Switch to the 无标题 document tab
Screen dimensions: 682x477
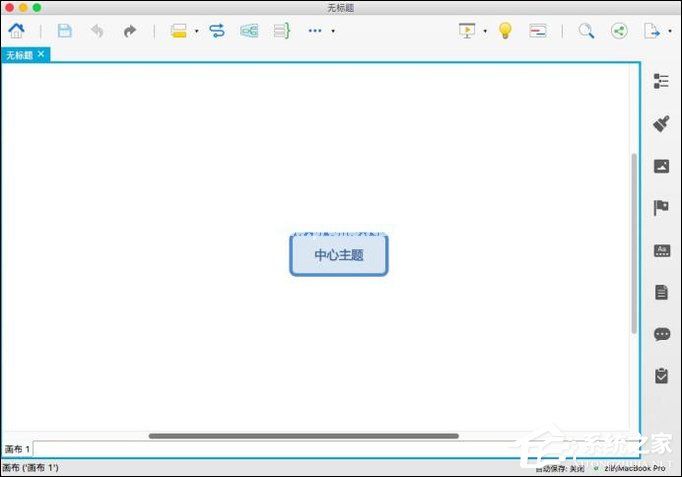(x=20, y=55)
